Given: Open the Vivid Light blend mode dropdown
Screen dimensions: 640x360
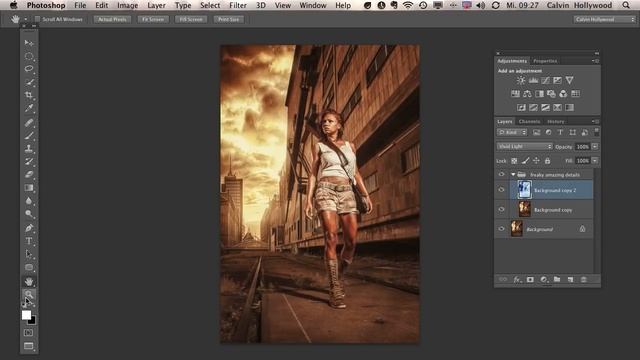Looking at the screenshot, I should coord(524,147).
